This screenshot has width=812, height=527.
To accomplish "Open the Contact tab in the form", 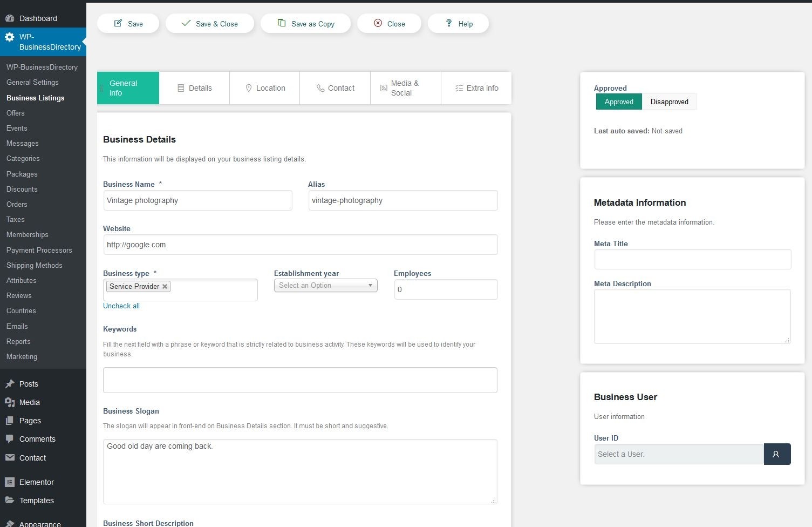I will 335,88.
